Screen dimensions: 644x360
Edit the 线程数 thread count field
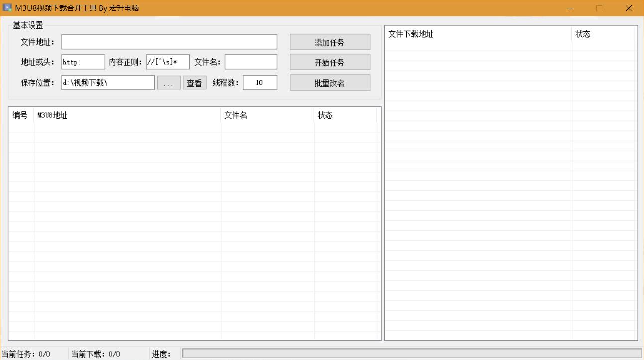[259, 83]
